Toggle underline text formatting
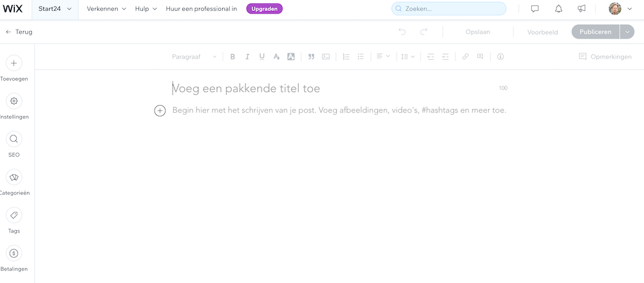The image size is (644, 283). coord(261,57)
